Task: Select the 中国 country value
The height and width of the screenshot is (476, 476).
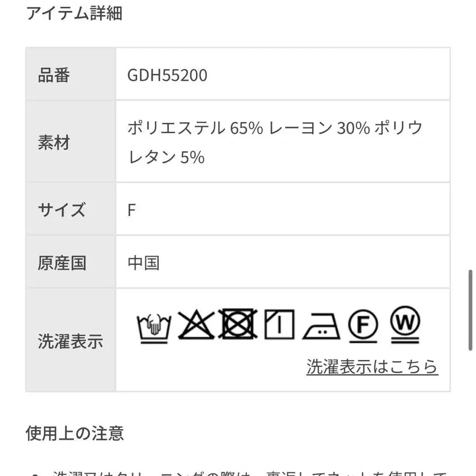Action: pyautogui.click(x=145, y=261)
